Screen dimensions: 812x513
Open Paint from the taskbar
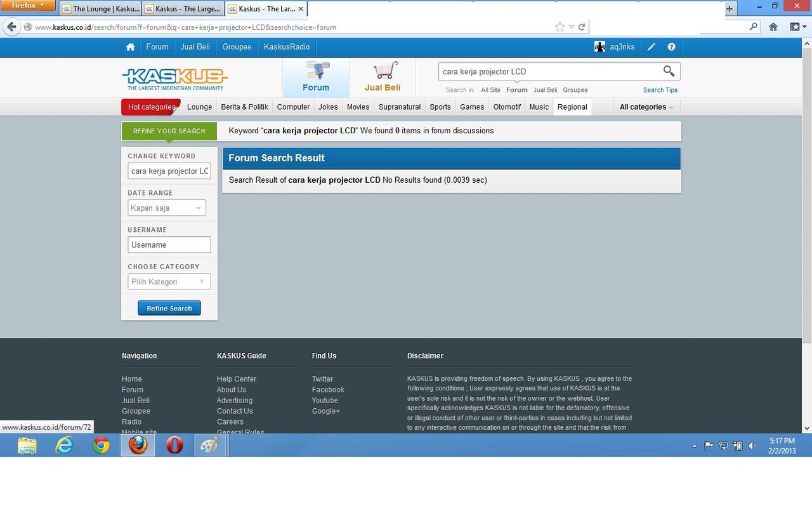[x=210, y=446]
